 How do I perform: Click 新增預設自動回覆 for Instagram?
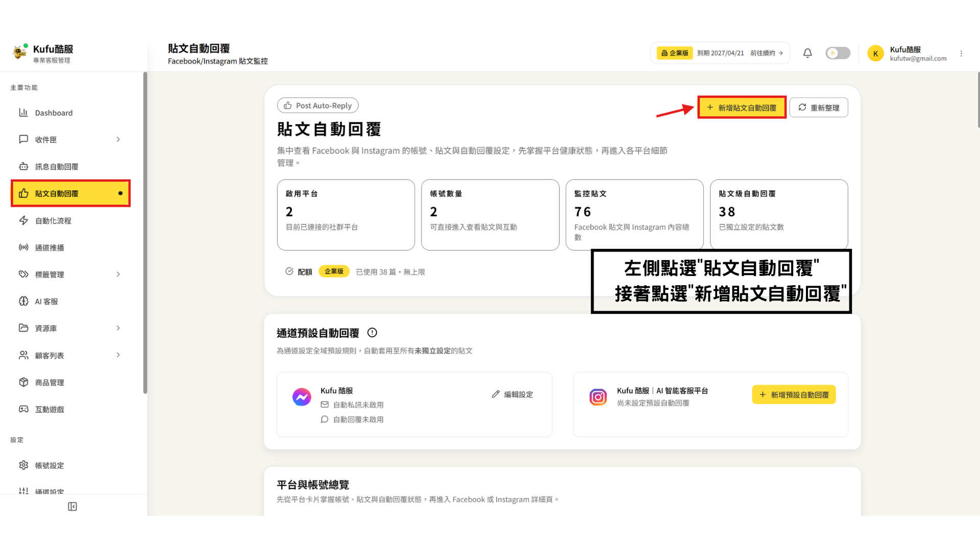(794, 395)
